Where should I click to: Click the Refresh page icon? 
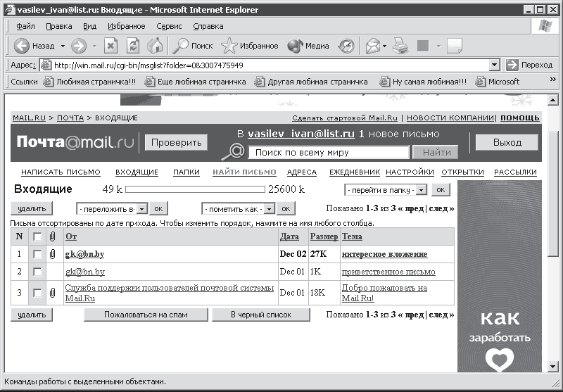tap(132, 46)
